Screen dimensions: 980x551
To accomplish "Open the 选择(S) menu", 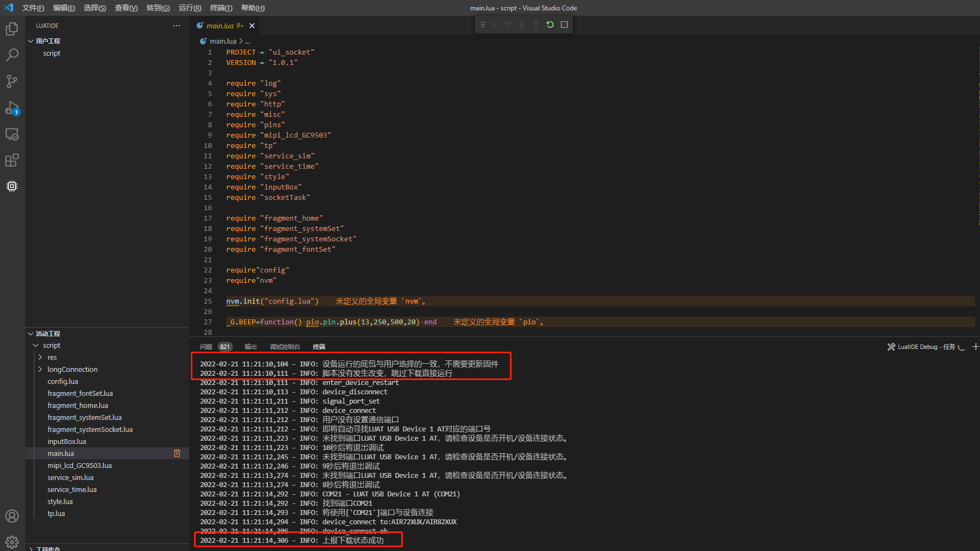I will [x=95, y=8].
